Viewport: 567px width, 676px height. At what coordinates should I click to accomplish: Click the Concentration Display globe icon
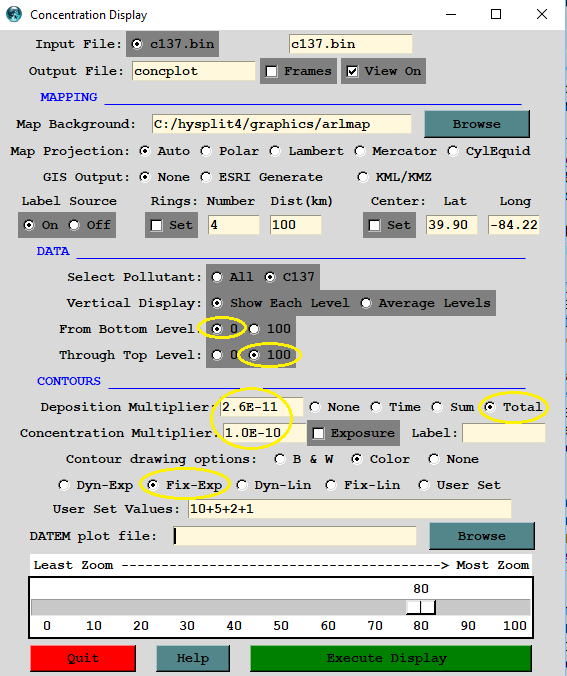click(x=14, y=14)
